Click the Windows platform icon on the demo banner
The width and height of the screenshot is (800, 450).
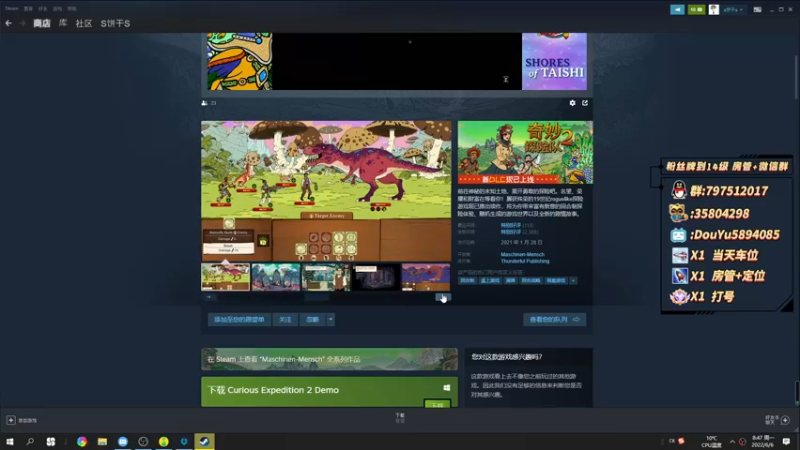446,388
